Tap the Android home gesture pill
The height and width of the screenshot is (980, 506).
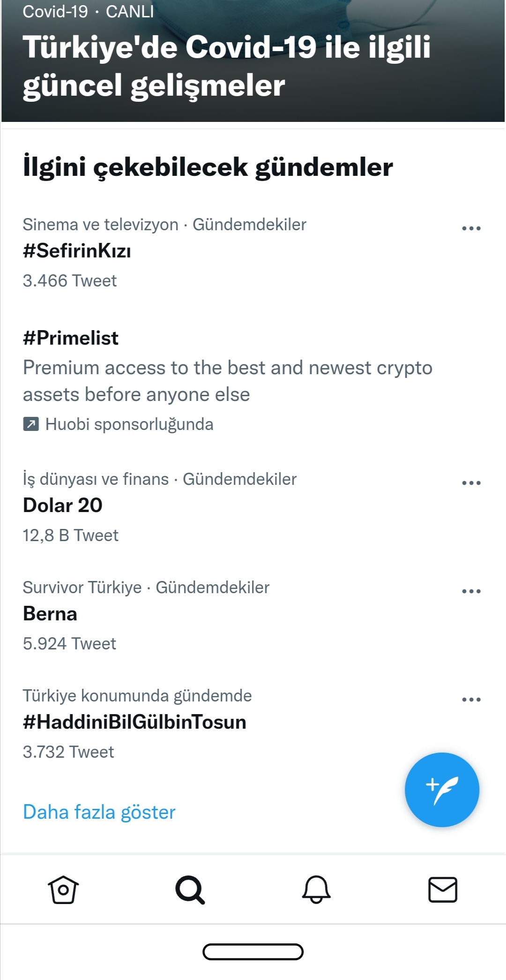click(x=253, y=952)
